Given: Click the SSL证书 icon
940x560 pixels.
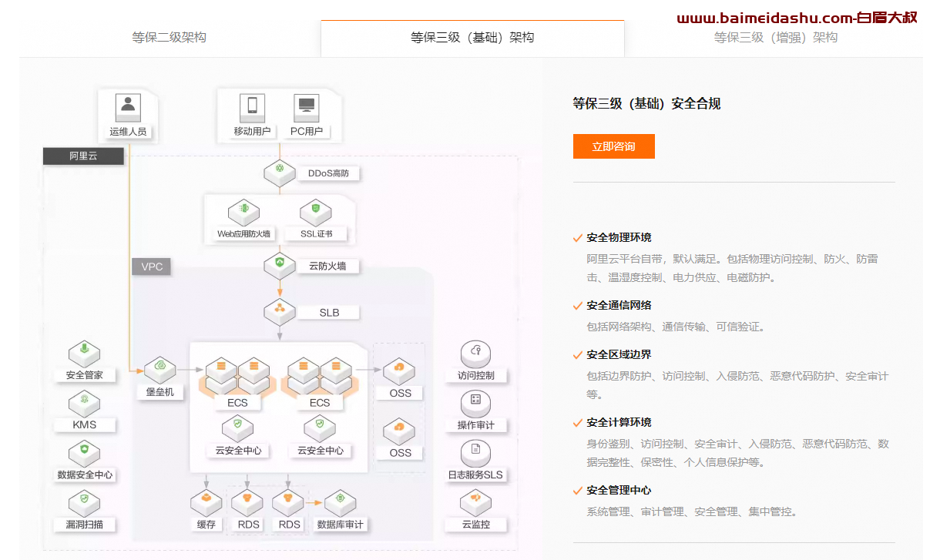Looking at the screenshot, I should tap(315, 212).
